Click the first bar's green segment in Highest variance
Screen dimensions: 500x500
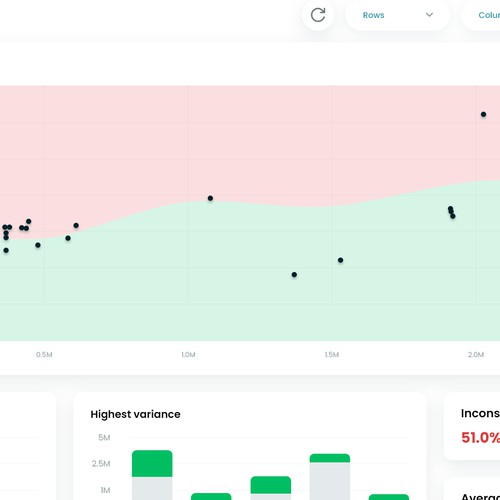point(152,464)
